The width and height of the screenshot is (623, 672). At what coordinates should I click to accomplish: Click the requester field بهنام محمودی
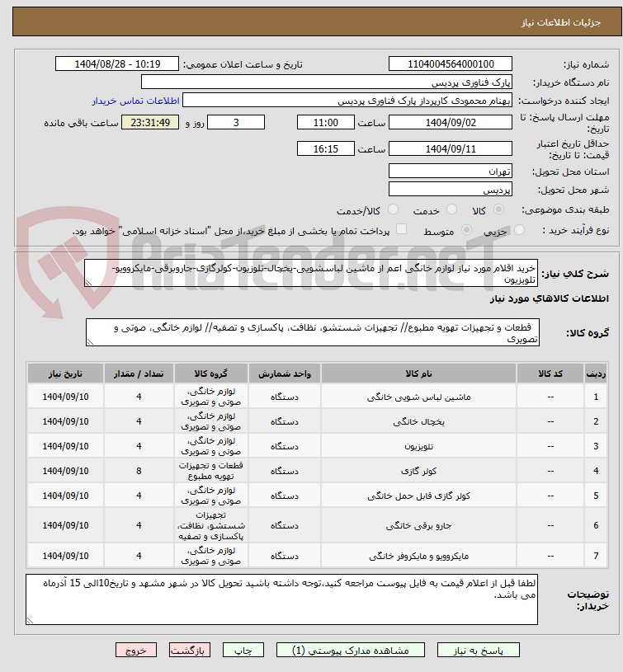347,101
